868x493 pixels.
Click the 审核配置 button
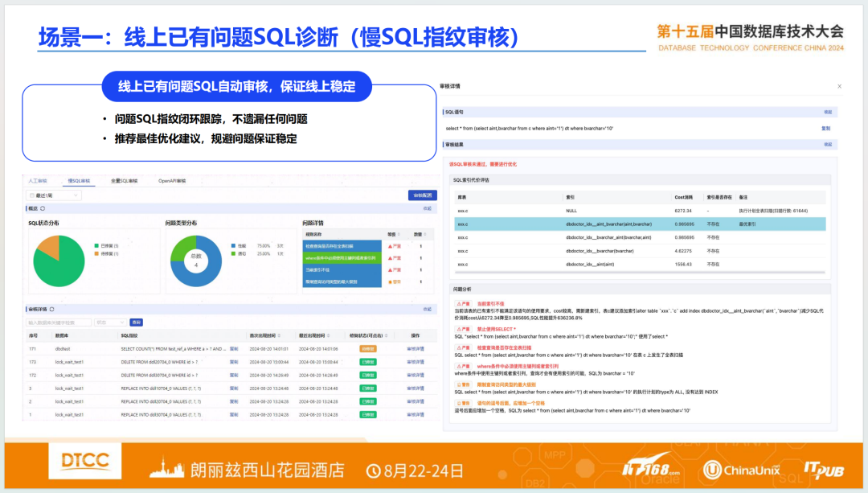(x=423, y=195)
